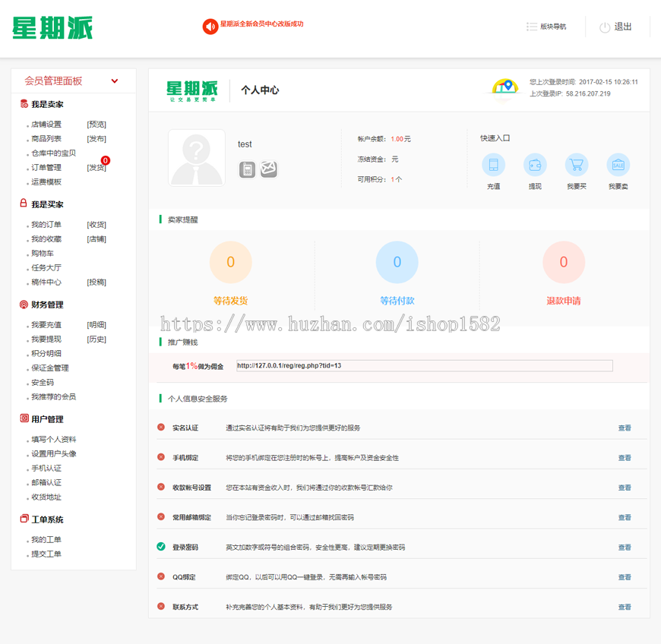Click the 等待发货 orange counter circle

pyautogui.click(x=230, y=263)
